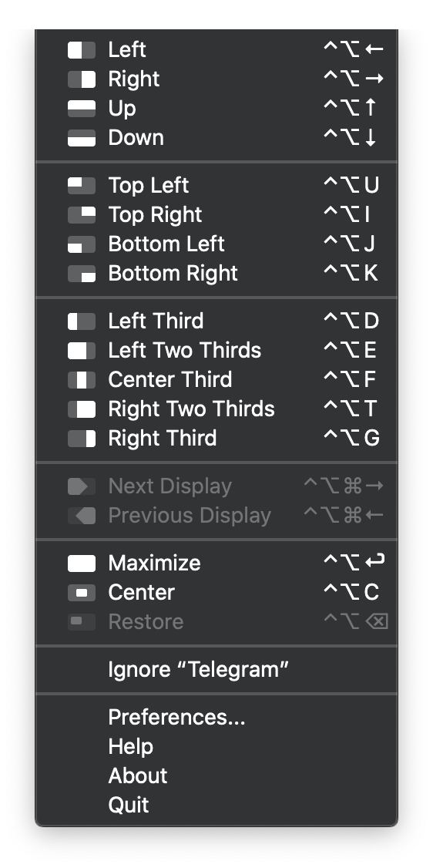Select Bottom Left window position
This screenshot has width=433, height=868.
coord(216,244)
